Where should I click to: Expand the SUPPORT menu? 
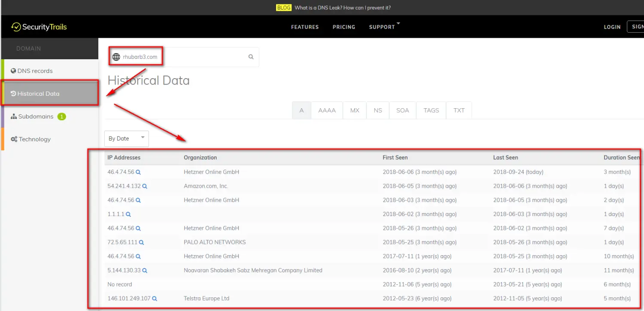(384, 27)
